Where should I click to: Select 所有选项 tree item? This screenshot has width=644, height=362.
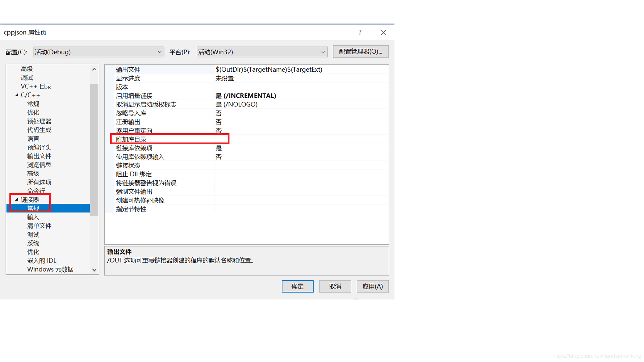(39, 182)
